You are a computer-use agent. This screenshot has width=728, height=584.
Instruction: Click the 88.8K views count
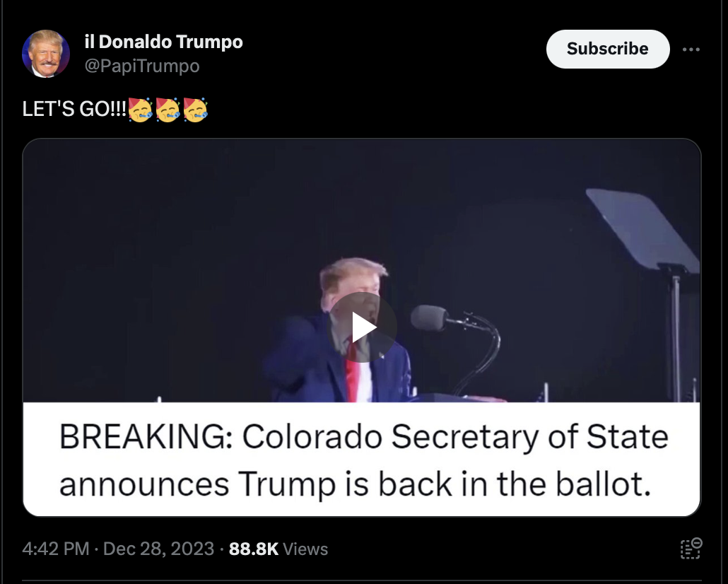[x=254, y=549]
